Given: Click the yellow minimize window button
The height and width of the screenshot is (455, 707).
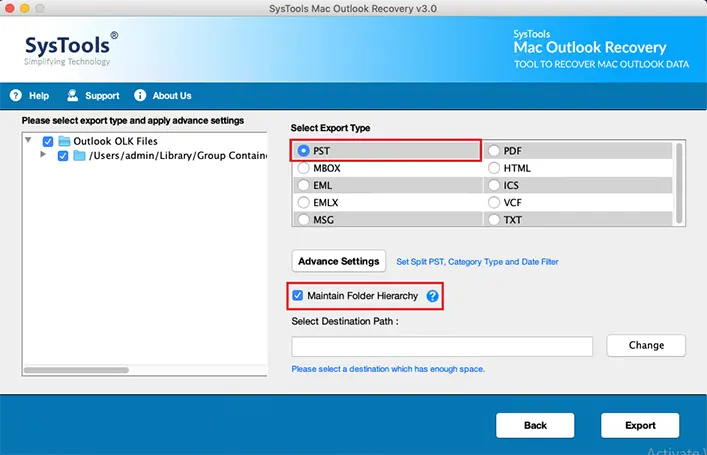Looking at the screenshot, I should (25, 8).
